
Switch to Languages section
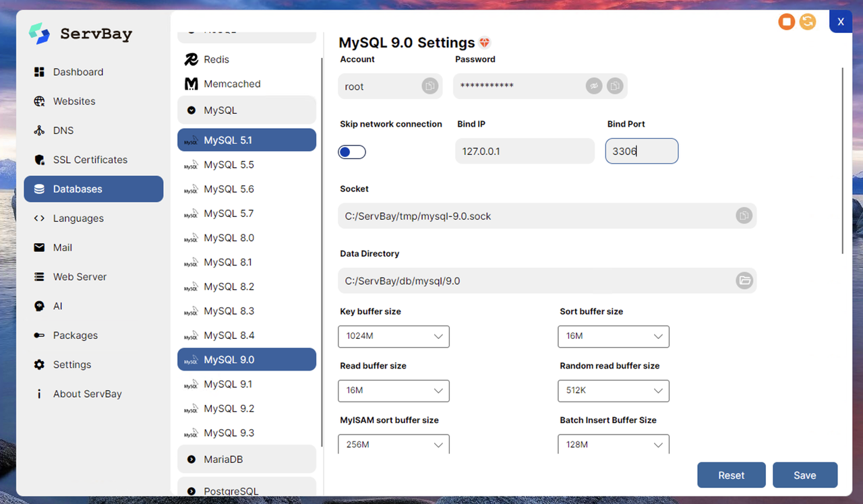pos(94,218)
